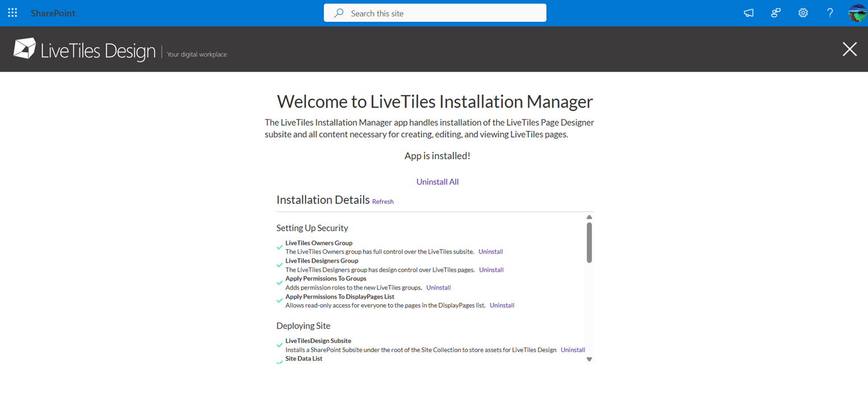Uninstall Apply Permissions To Groups
The width and height of the screenshot is (868, 393).
point(439,287)
